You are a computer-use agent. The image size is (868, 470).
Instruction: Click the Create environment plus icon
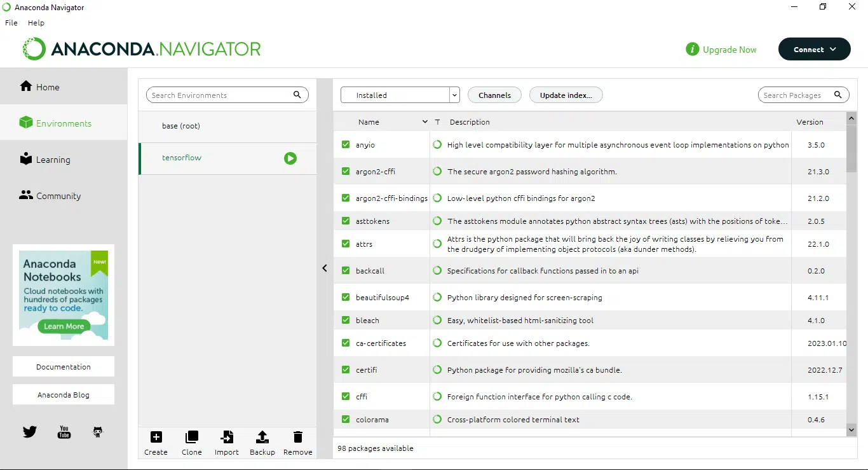click(156, 437)
